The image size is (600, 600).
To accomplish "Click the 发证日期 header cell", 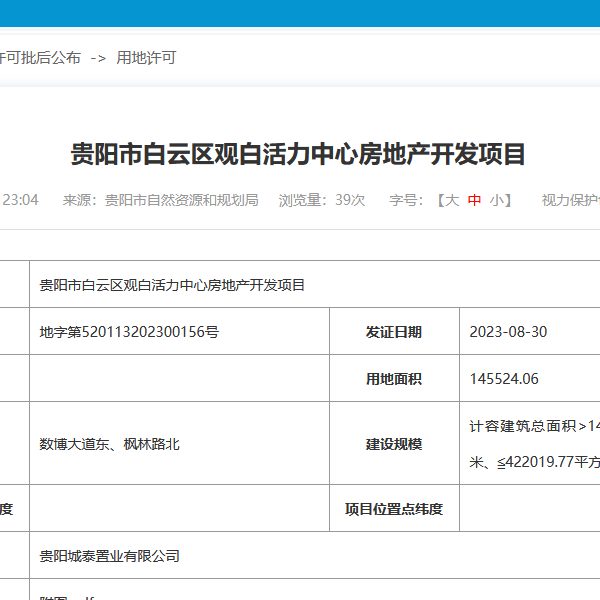I will coord(394,332).
